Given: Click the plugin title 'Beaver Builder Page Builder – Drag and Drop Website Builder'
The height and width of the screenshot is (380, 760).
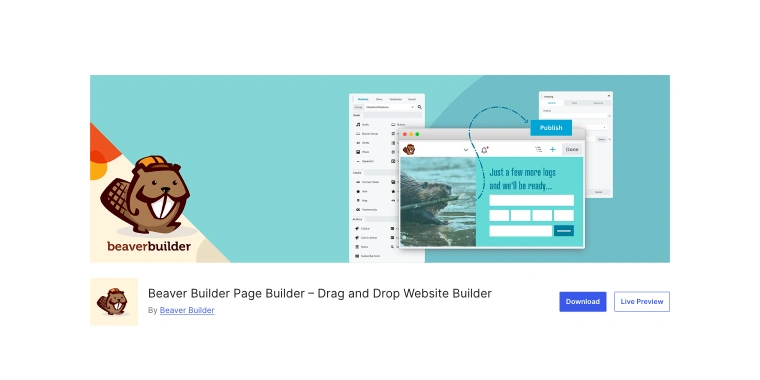Looking at the screenshot, I should [319, 293].
